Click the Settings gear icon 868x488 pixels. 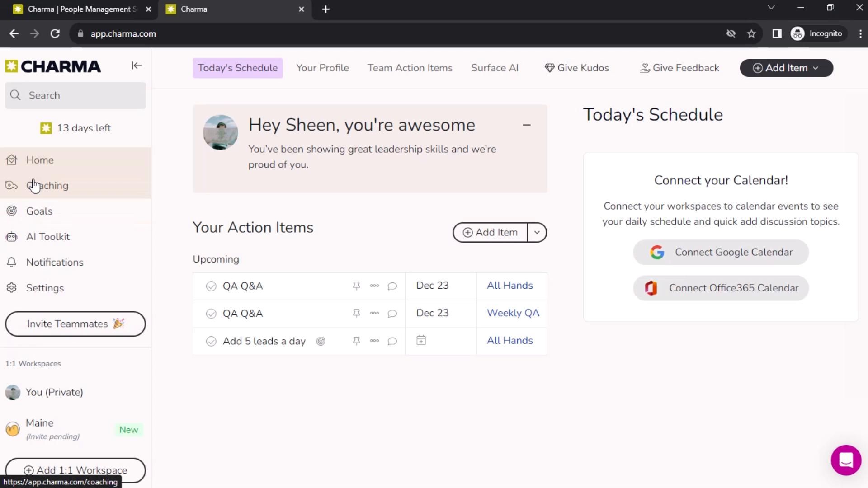(x=12, y=288)
